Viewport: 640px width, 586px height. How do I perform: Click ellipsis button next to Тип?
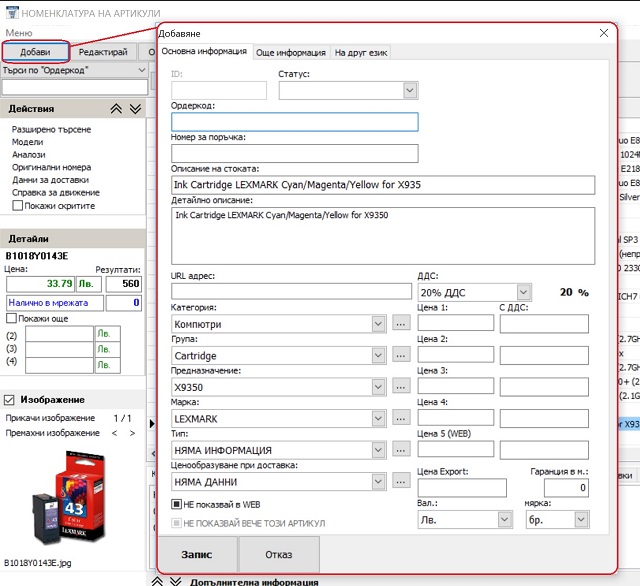coord(401,449)
